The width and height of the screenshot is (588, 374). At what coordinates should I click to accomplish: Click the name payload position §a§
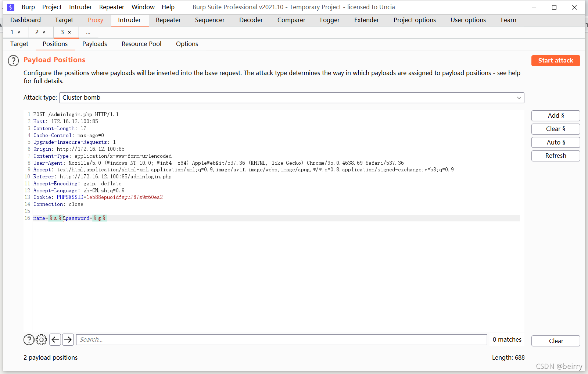(55, 218)
